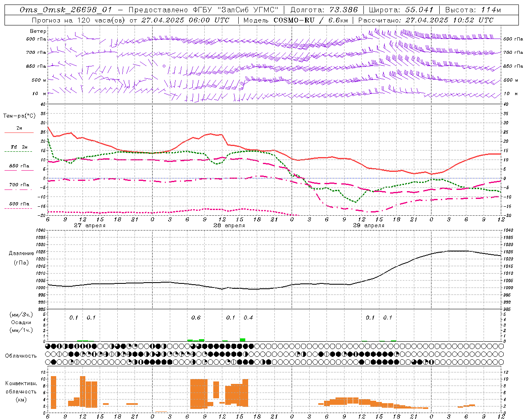This screenshot has height=420, width=525.
Task: Click the longitude value "Долгота: 73.386"
Action: [324, 10]
